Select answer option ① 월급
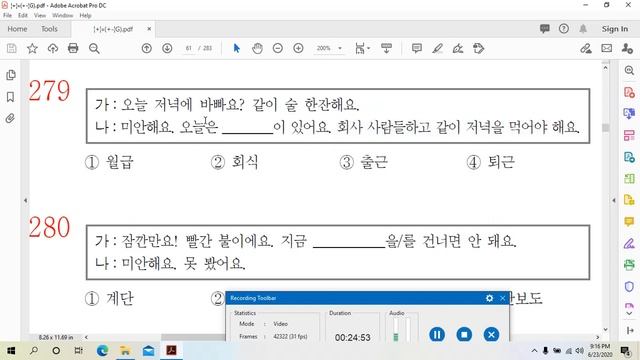This screenshot has width=640, height=360. (109, 162)
